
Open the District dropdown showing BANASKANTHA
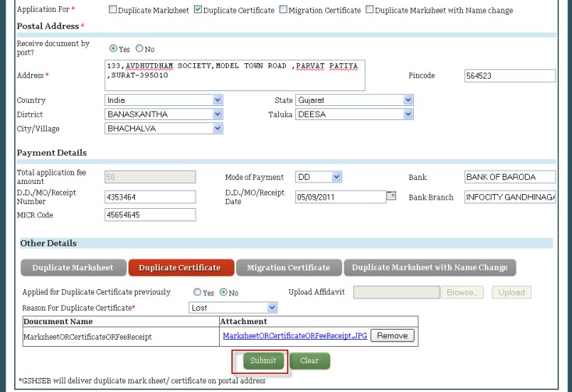click(164, 115)
